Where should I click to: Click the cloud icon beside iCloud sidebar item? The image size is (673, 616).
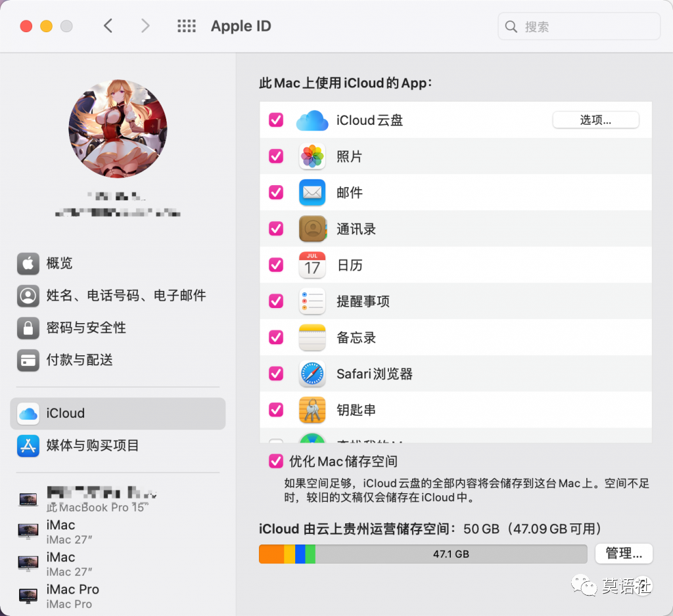(x=28, y=414)
